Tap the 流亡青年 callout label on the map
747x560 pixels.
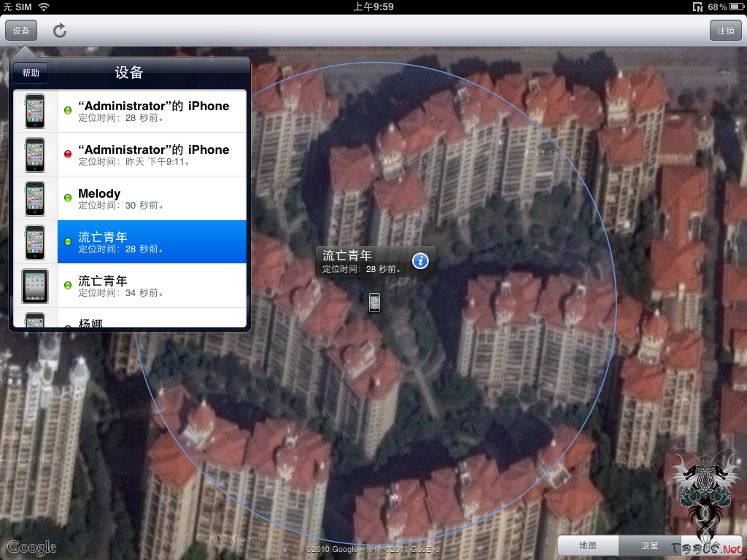click(347, 255)
